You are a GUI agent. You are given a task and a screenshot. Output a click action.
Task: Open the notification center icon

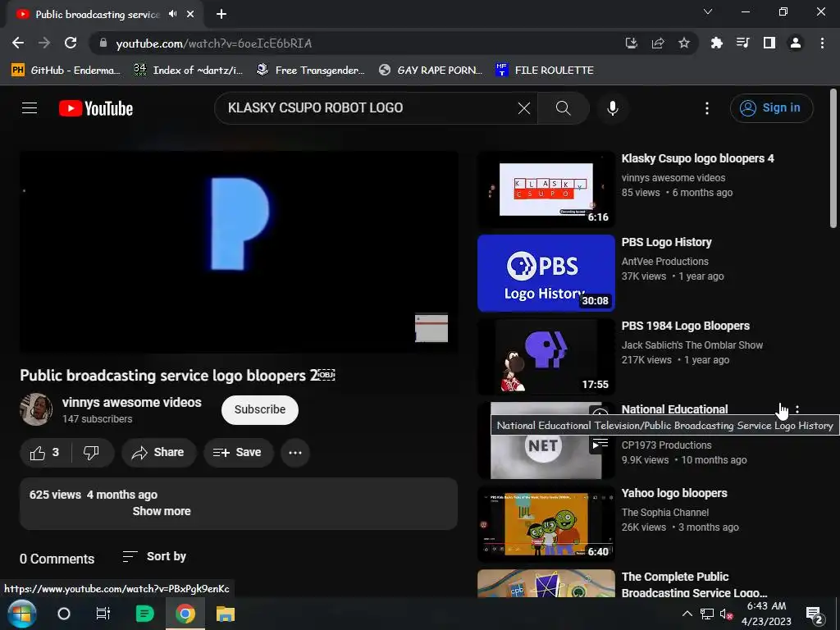[815, 614]
